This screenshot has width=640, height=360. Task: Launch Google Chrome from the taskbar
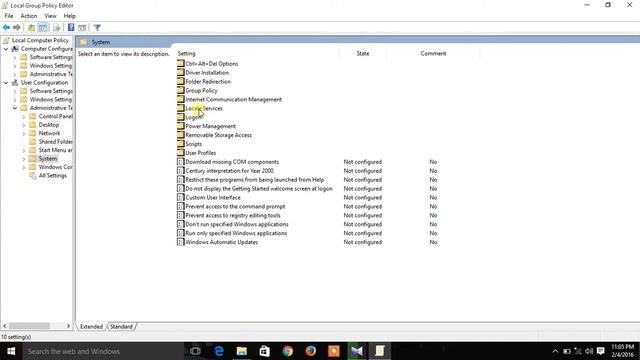(x=288, y=351)
